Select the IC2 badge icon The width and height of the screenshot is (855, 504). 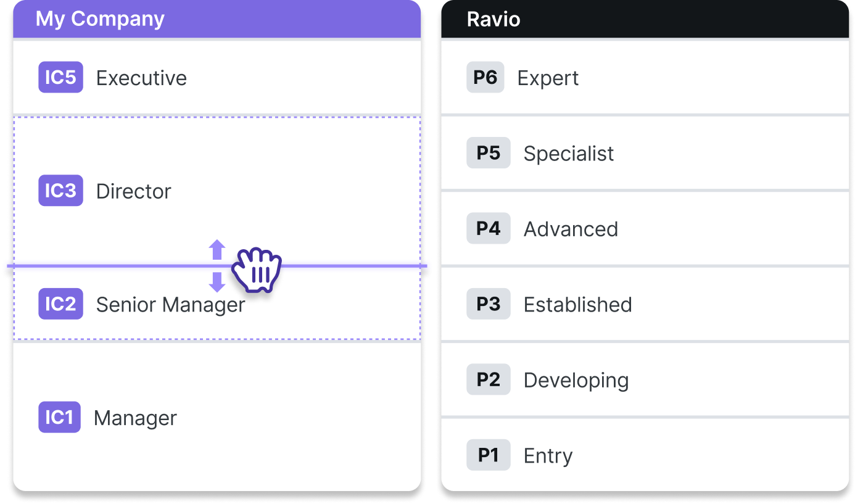point(60,304)
